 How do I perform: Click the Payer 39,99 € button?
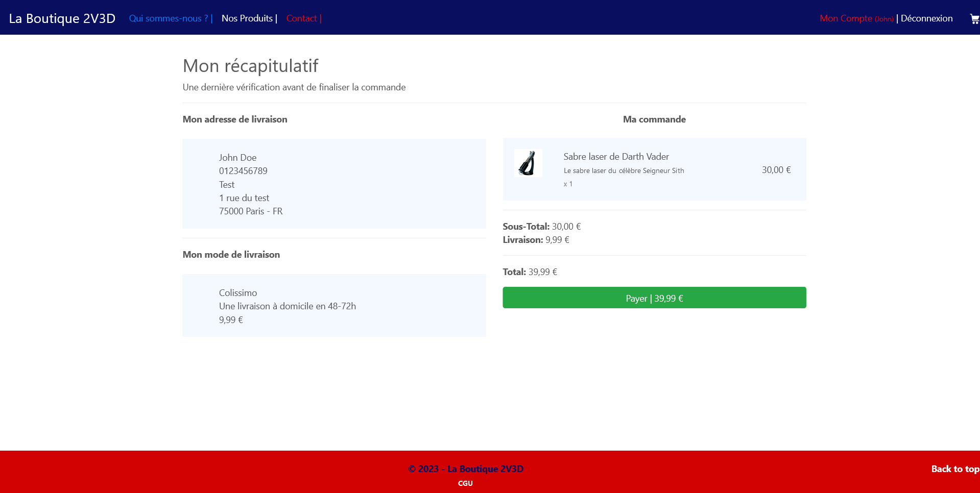tap(654, 298)
